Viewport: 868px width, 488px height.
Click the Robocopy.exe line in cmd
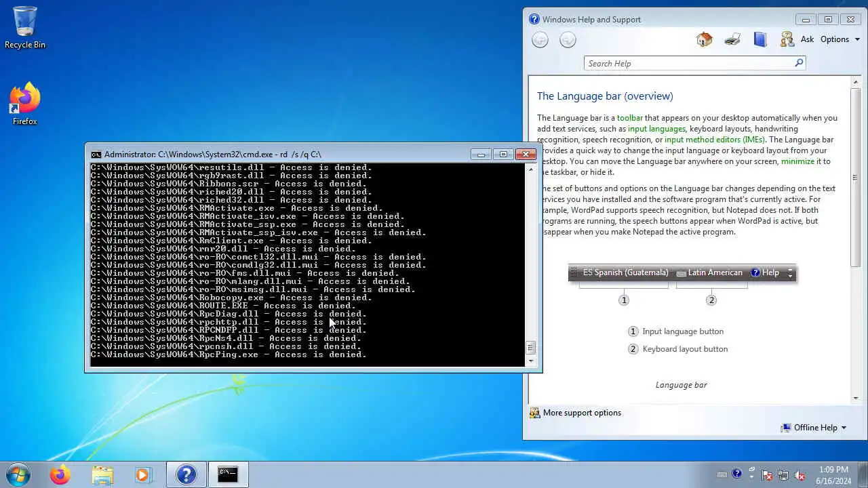(x=231, y=298)
